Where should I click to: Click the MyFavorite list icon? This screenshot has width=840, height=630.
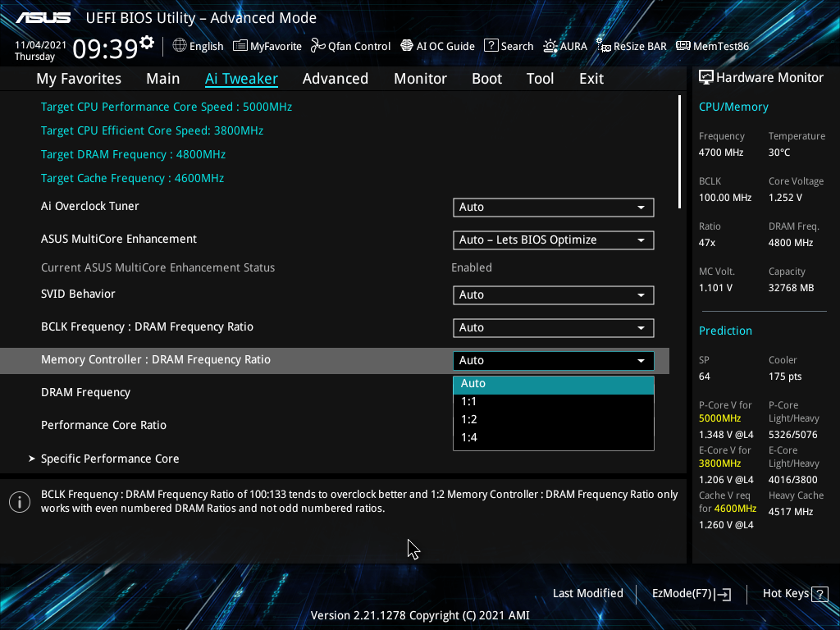click(240, 46)
